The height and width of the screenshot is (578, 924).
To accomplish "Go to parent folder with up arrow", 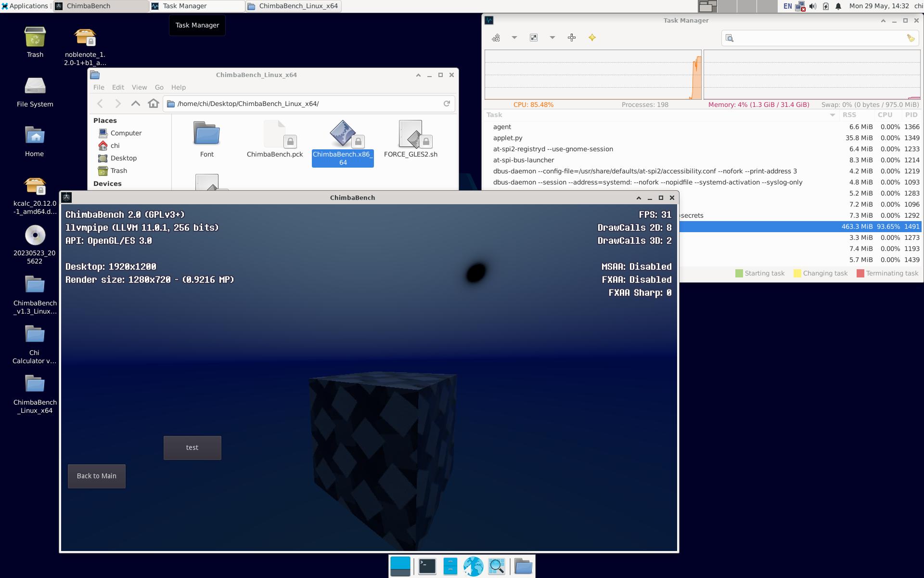I will (136, 104).
